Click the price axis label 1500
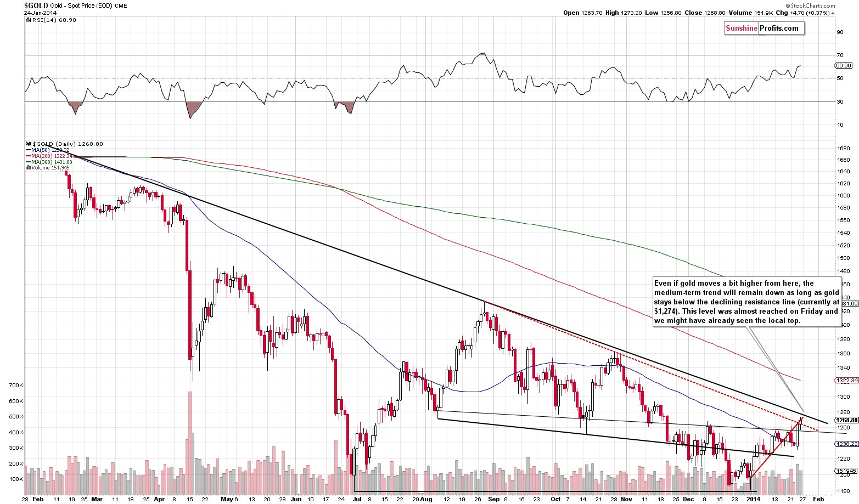 (x=844, y=258)
